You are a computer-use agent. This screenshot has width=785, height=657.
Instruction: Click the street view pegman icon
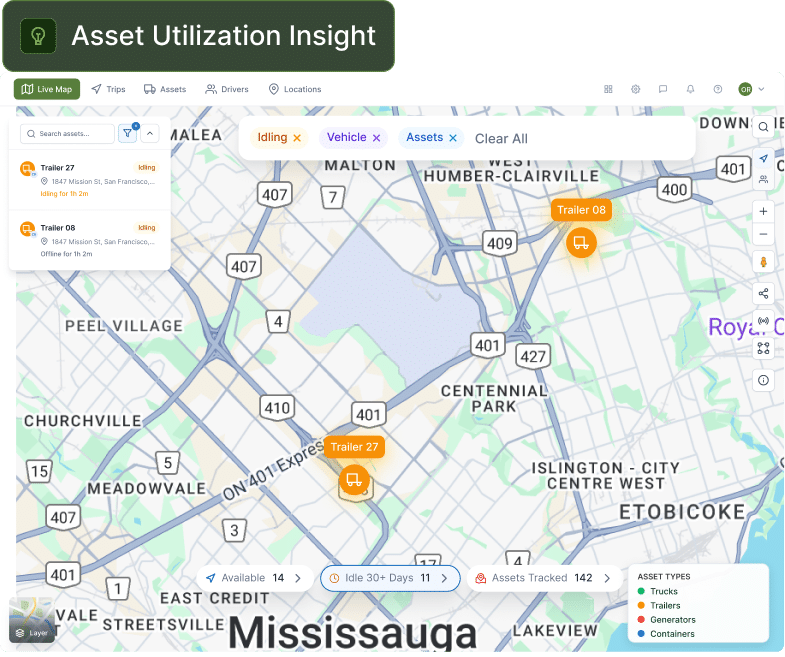[763, 262]
